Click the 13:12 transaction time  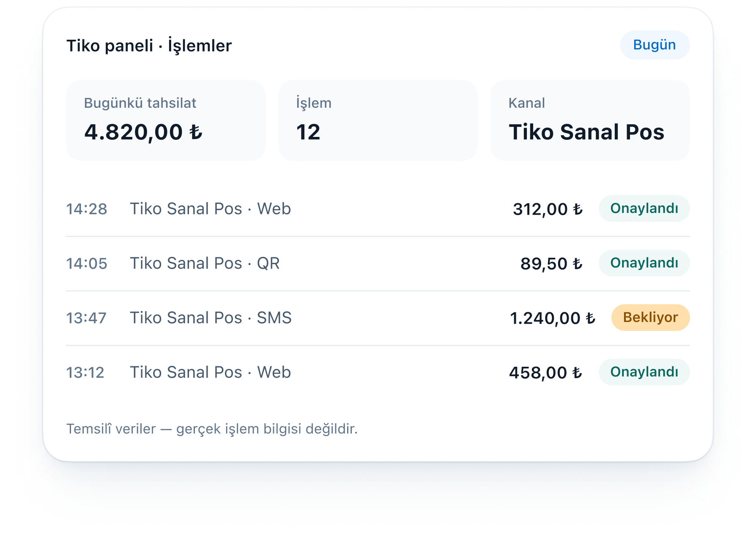pyautogui.click(x=85, y=373)
